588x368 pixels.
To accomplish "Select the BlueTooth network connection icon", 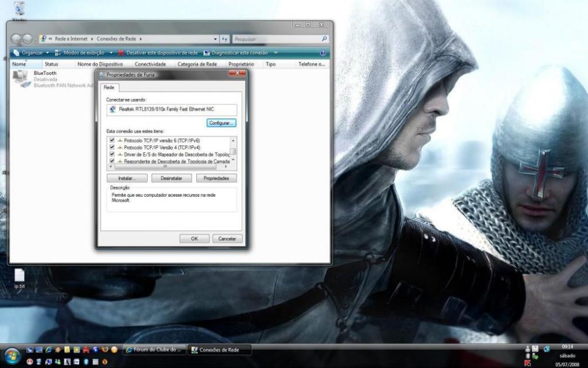I will pyautogui.click(x=21, y=78).
